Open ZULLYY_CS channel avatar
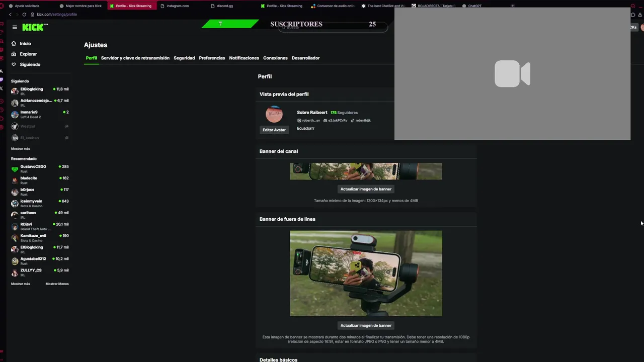 (15, 273)
